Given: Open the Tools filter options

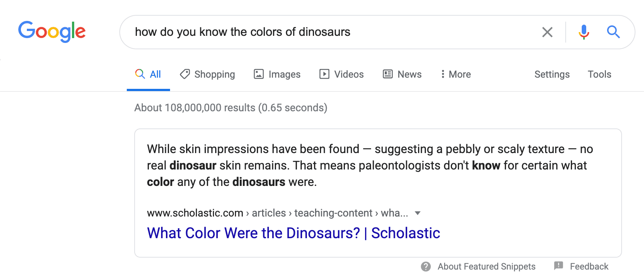Looking at the screenshot, I should coord(599,74).
